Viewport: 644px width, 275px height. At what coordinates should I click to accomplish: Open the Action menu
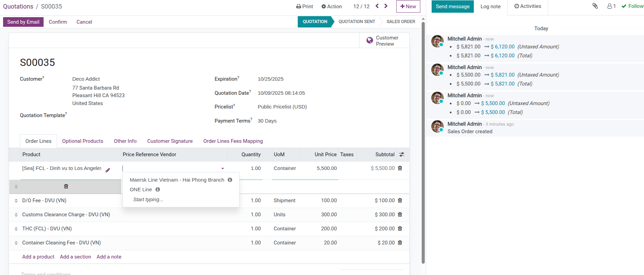[x=331, y=7]
